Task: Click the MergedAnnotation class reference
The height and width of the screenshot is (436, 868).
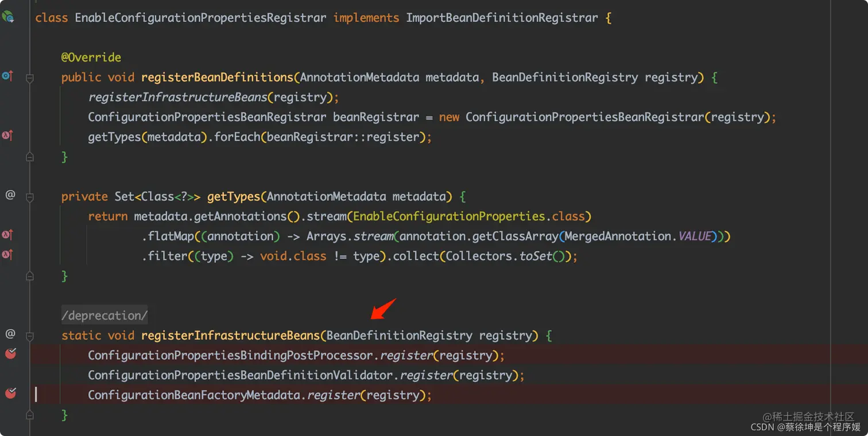Action: tap(618, 236)
